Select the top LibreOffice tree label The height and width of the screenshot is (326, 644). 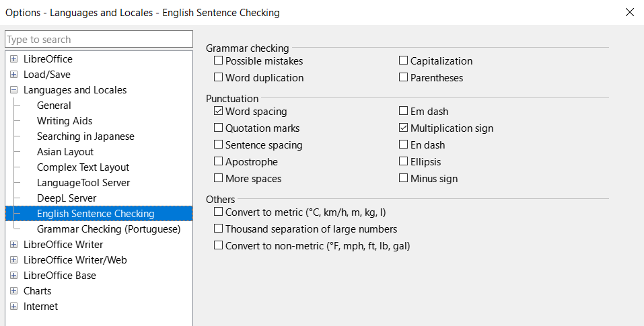click(48, 59)
